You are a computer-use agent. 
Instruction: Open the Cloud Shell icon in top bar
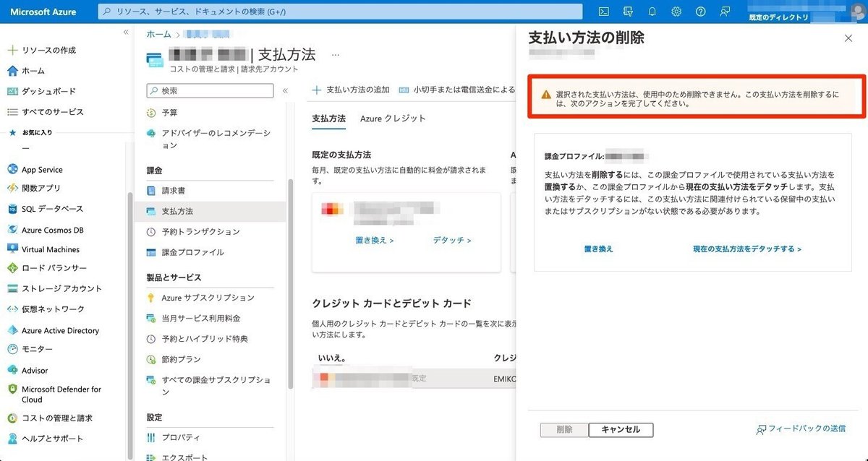(603, 12)
